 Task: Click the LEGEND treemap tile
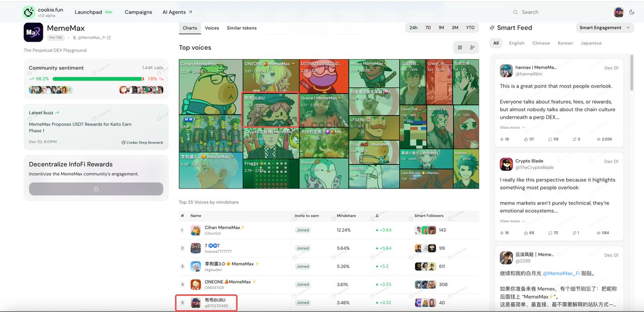374,128
